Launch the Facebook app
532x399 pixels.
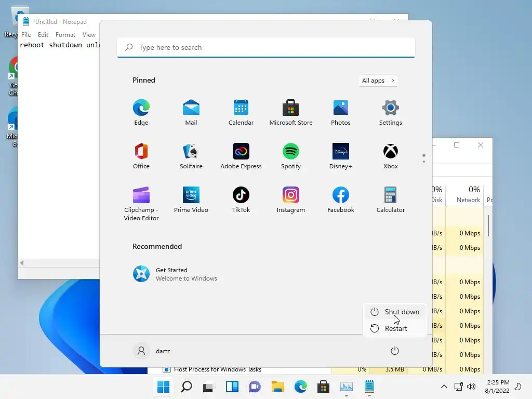click(x=341, y=200)
